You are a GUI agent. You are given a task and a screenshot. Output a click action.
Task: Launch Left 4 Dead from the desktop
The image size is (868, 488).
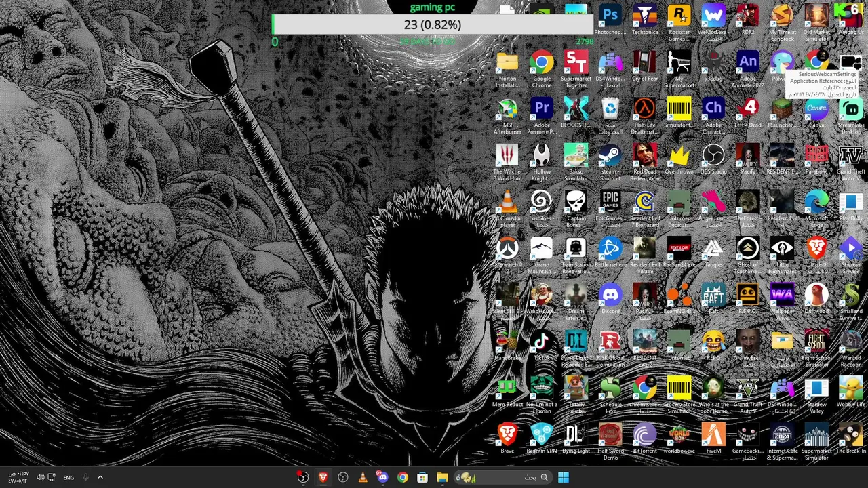click(748, 114)
